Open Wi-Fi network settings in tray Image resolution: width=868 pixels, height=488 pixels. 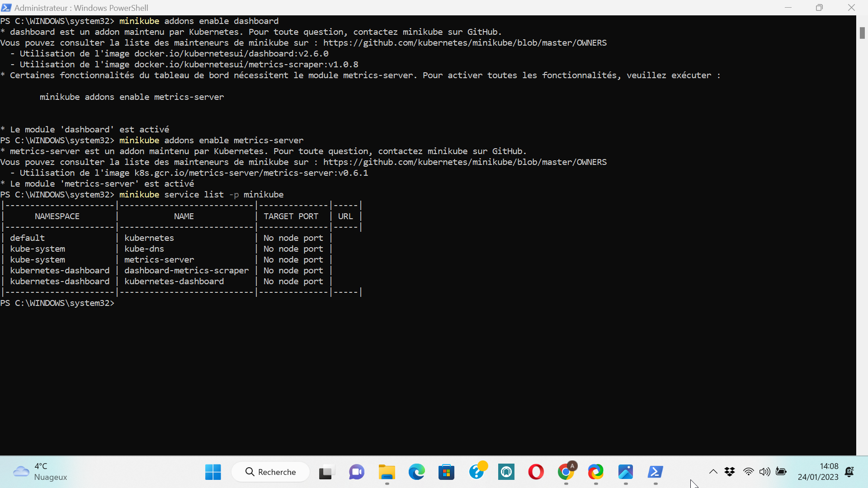749,472
